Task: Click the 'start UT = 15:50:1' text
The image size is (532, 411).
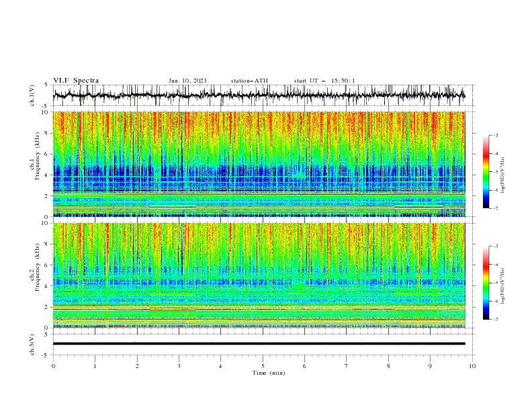Action: (x=324, y=81)
